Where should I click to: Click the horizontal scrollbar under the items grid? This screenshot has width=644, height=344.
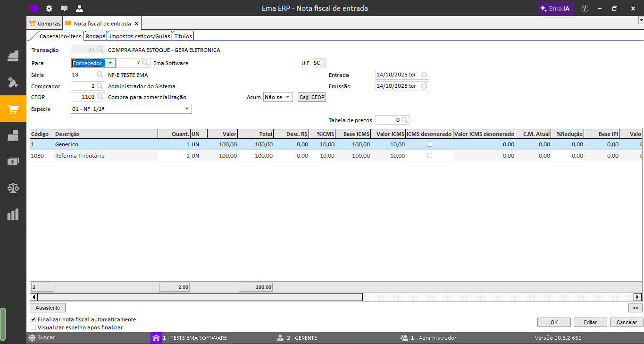coord(200,297)
